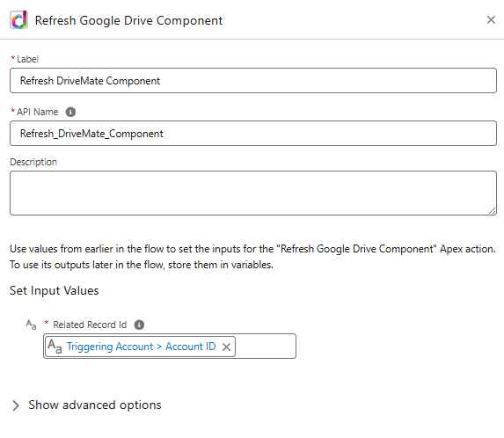The image size is (504, 438).
Task: Focus the Label input field
Action: click(253, 81)
